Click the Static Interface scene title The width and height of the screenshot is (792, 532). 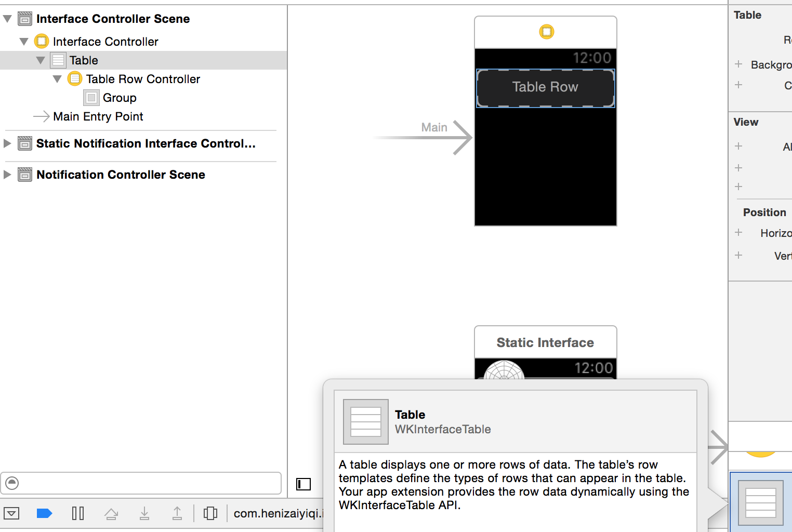[545, 342]
